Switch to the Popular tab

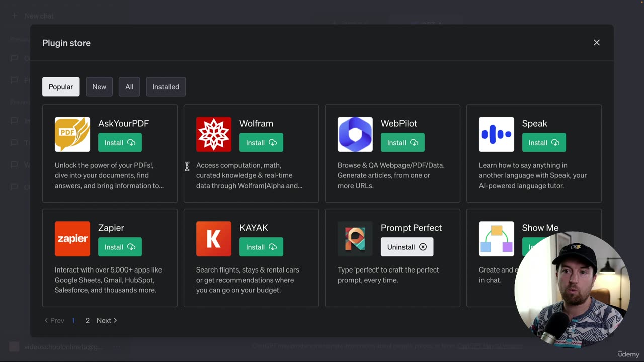tap(61, 87)
